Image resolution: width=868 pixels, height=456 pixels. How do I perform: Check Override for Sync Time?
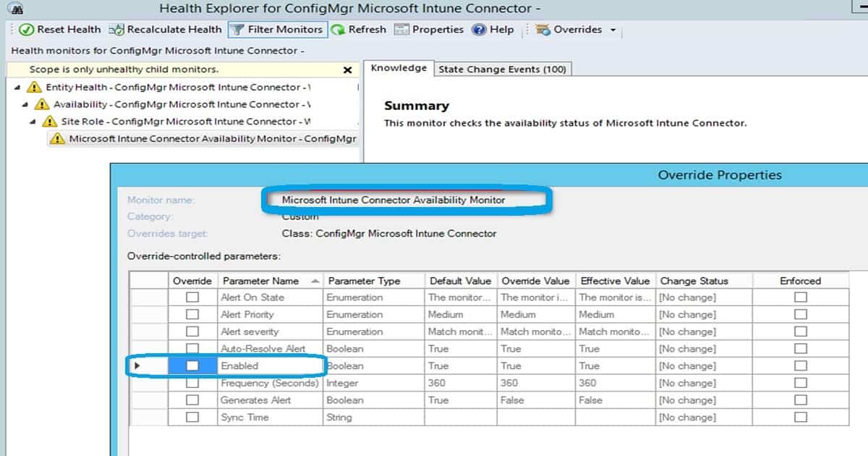coord(192,418)
